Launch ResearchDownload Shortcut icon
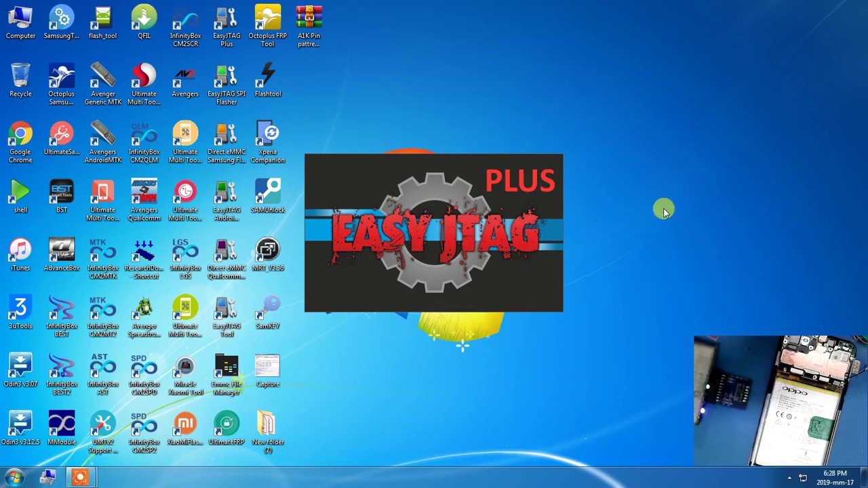The width and height of the screenshot is (868, 488). pyautogui.click(x=144, y=259)
